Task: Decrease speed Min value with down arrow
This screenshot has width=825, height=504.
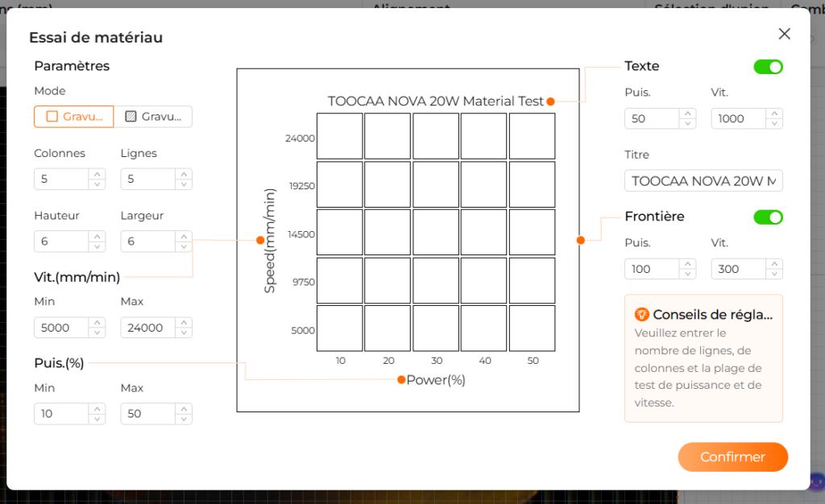Action: pos(97,333)
